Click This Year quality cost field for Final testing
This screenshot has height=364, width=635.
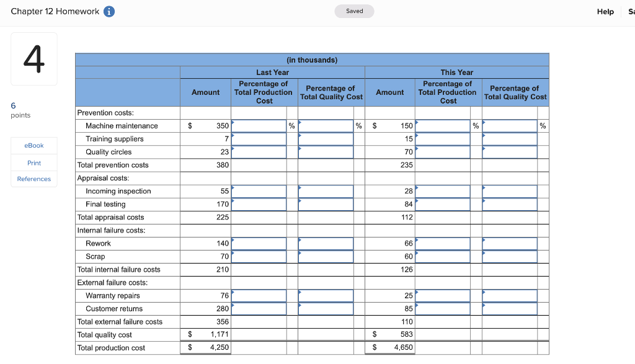(x=510, y=204)
